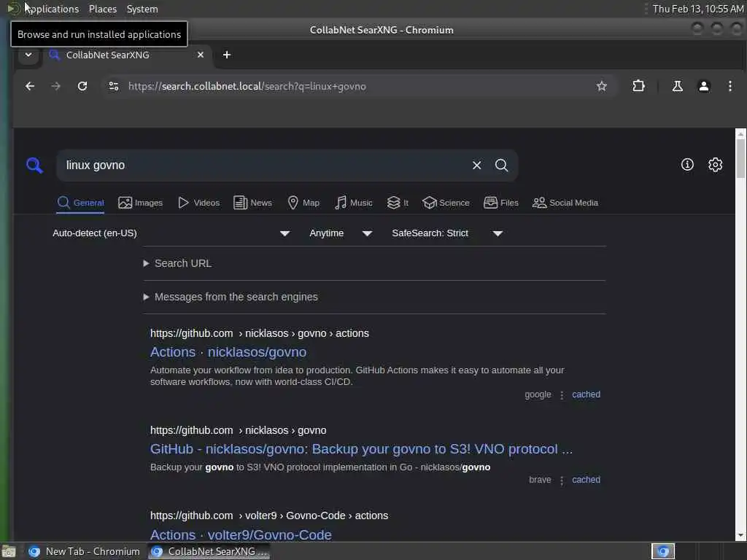The width and height of the screenshot is (747, 560).
Task: Open Chrome Labs flask icon
Action: coord(678,86)
